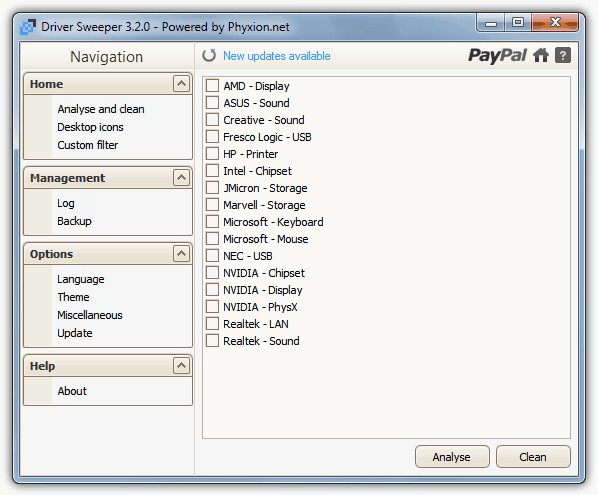
Task: Collapse the Options section
Action: pos(182,253)
